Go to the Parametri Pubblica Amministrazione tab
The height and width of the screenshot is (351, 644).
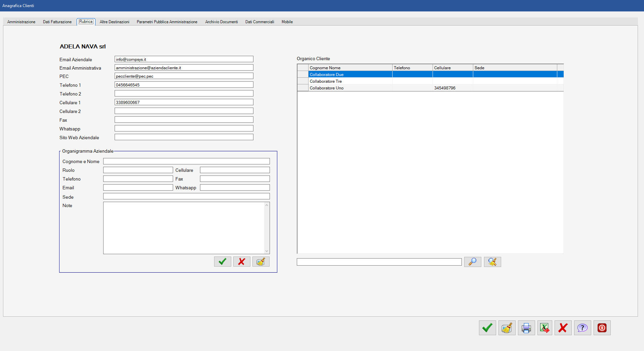[167, 22]
